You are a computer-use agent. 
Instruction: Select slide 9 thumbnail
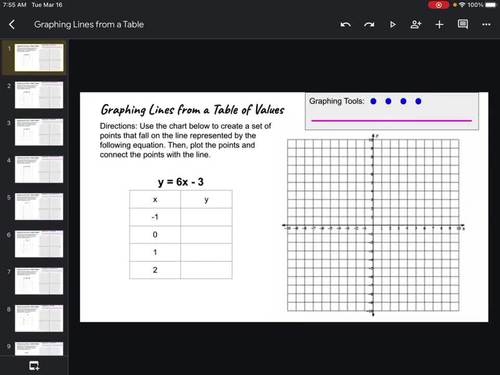click(x=39, y=349)
